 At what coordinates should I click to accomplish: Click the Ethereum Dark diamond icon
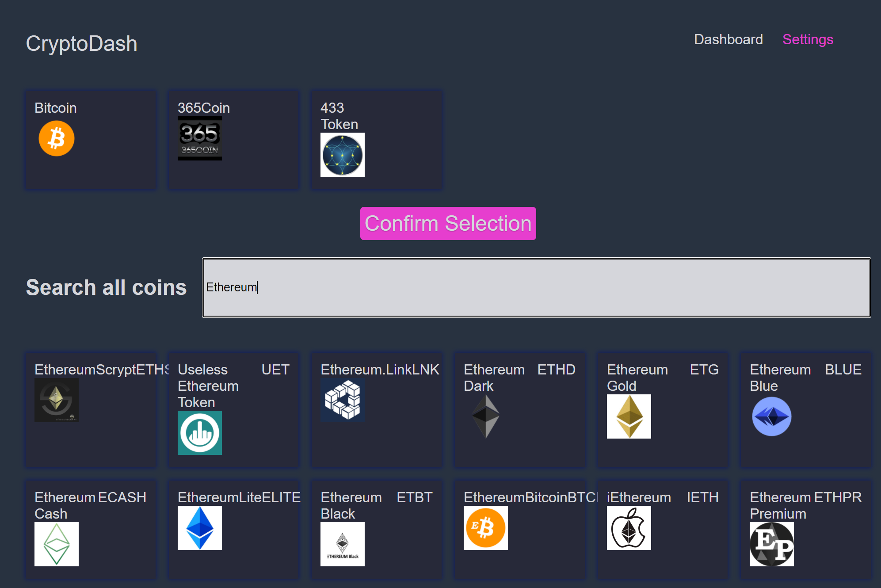point(486,416)
